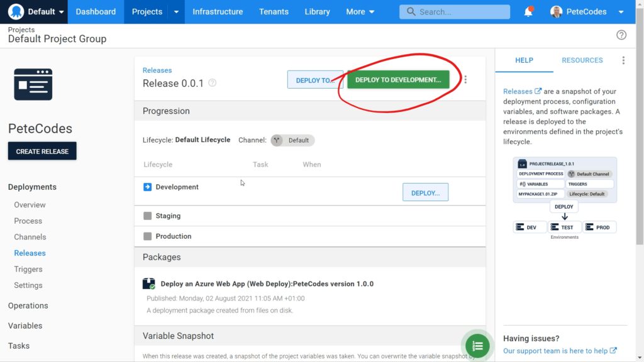The height and width of the screenshot is (362, 644).
Task: Open Tasks in the sidebar
Action: pyautogui.click(x=18, y=346)
